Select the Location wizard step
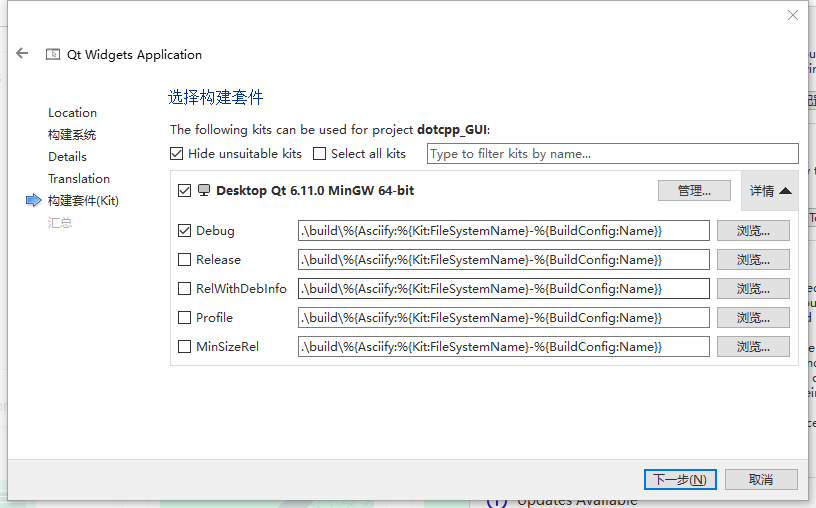The width and height of the screenshot is (816, 508). click(72, 113)
